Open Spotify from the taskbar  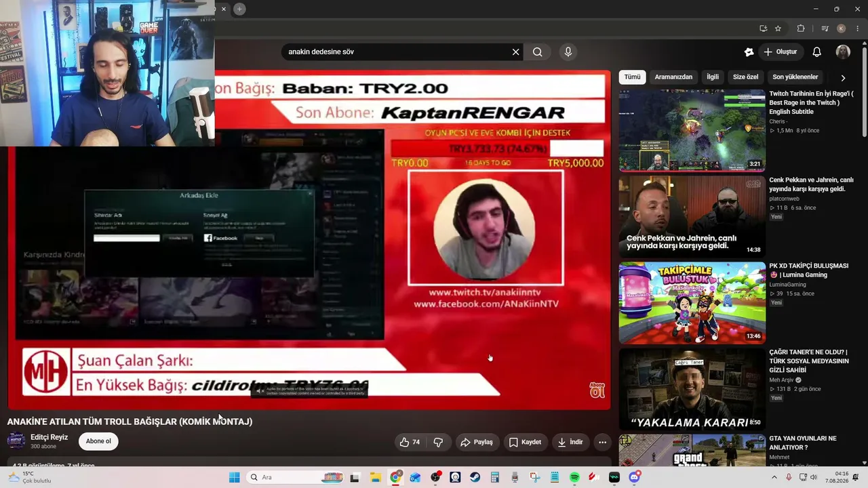pyautogui.click(x=574, y=477)
